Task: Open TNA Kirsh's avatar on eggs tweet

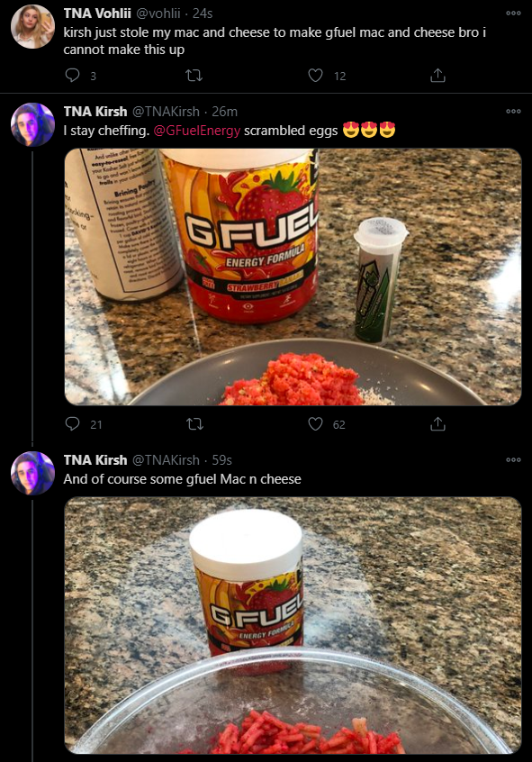Action: (x=32, y=124)
